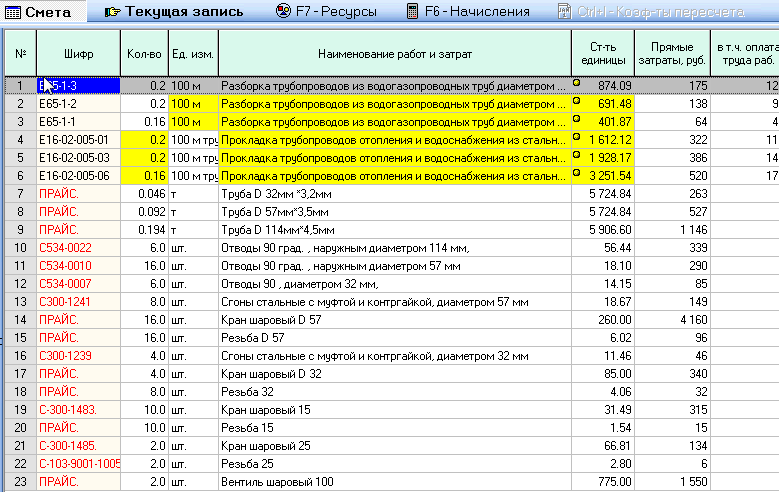
Task: Switch to Текущая запись tab
Action: pyautogui.click(x=174, y=11)
